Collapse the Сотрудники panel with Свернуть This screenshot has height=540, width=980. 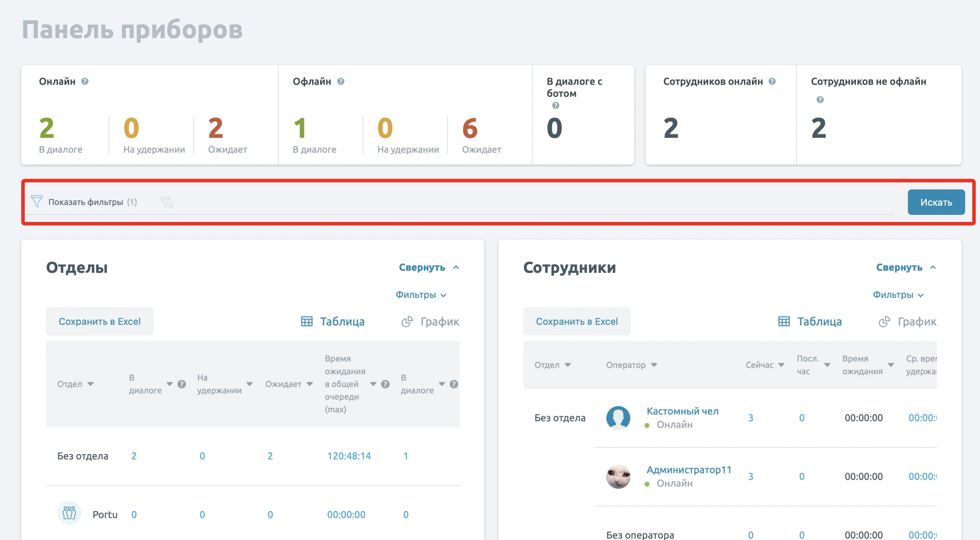906,267
